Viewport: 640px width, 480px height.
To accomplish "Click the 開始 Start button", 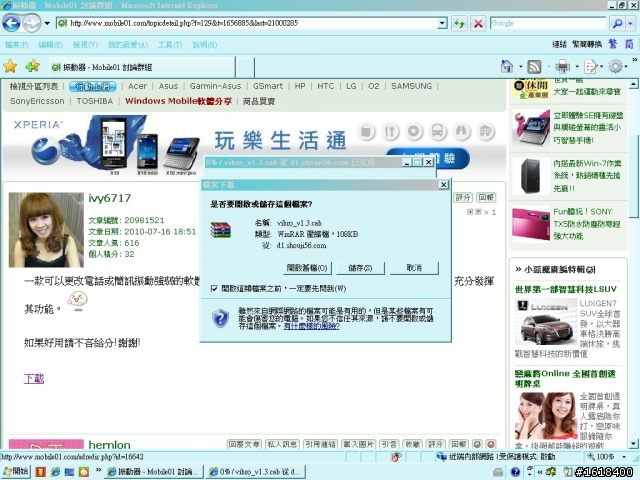I will pos(16,471).
